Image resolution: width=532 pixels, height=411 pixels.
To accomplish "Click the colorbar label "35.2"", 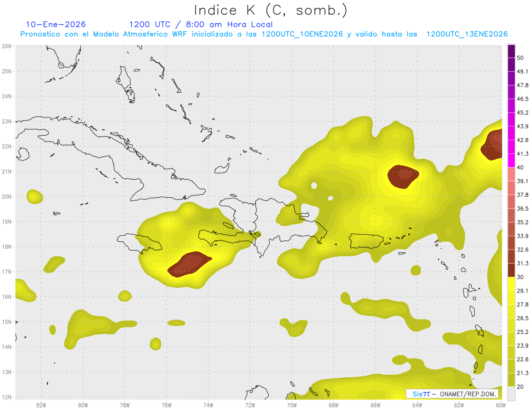I will click(522, 222).
